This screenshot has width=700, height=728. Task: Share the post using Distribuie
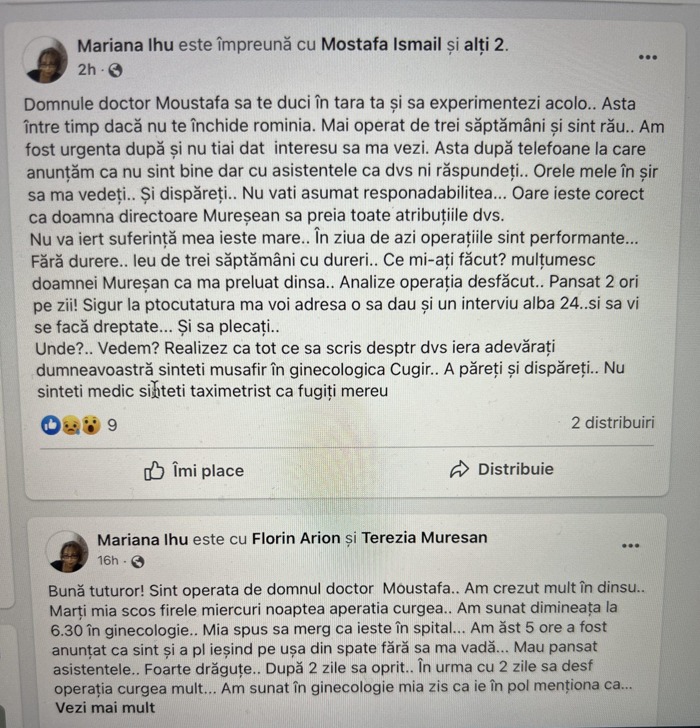coord(501,470)
